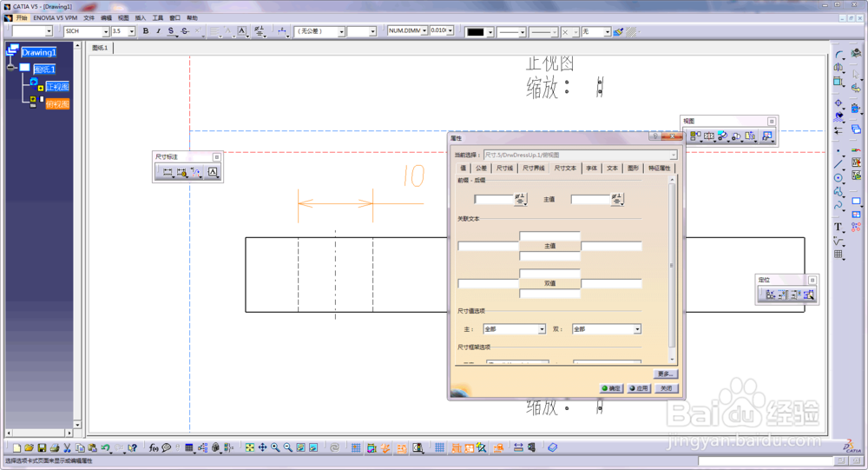Open the NUM.DIMM numerical format dropdown
868x470 pixels.
click(424, 31)
